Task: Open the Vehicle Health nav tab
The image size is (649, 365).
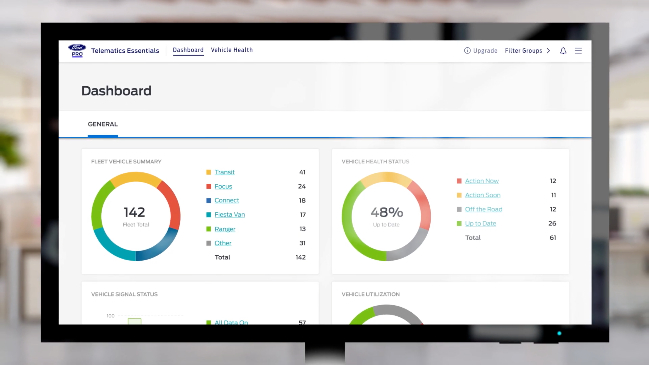Action: click(x=232, y=50)
